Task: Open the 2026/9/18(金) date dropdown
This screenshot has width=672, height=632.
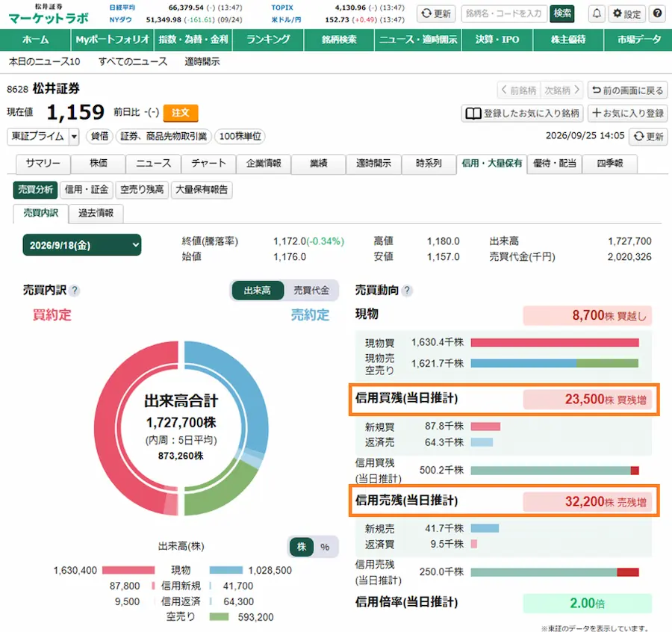Action: click(x=82, y=245)
